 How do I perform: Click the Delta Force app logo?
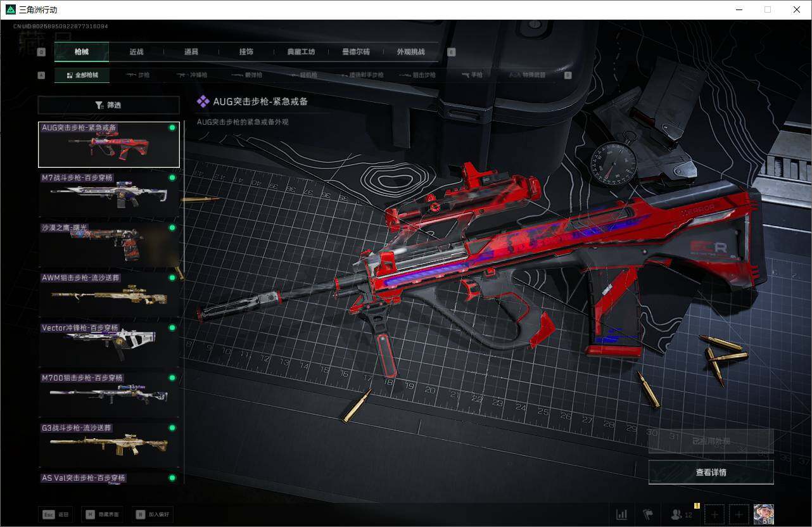tap(10, 10)
